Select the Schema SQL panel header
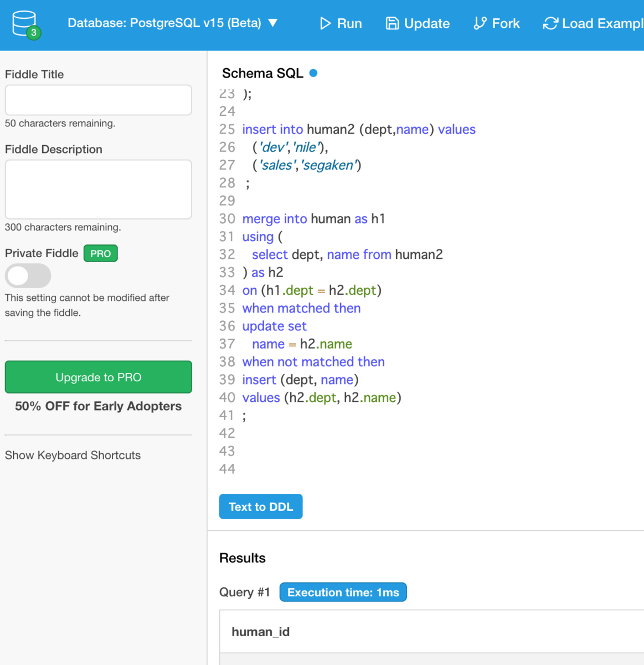This screenshot has height=665, width=644. (262, 73)
